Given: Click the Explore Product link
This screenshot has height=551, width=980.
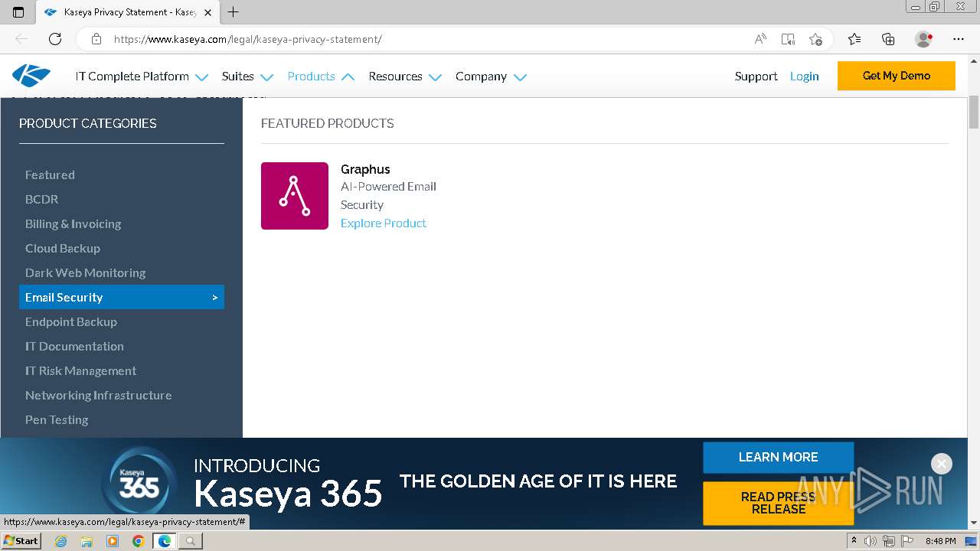Looking at the screenshot, I should [384, 223].
